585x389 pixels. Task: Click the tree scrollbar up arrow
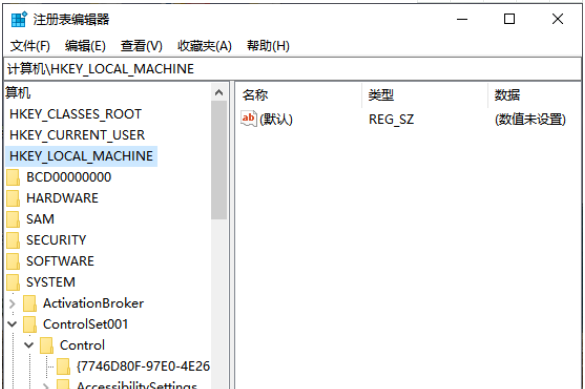click(219, 92)
